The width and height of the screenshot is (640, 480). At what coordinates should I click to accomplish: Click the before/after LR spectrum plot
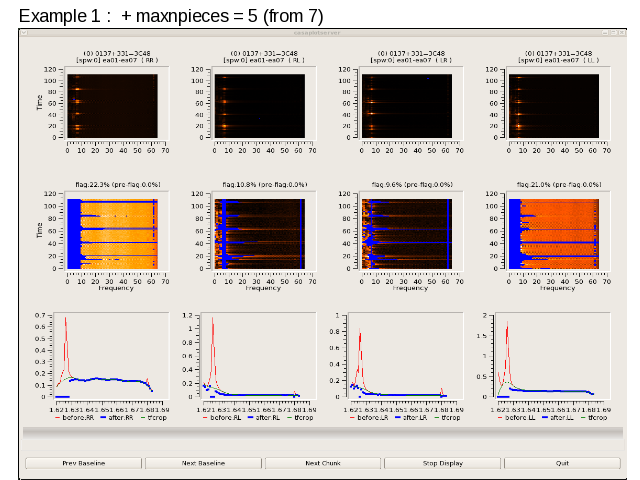pos(405,356)
